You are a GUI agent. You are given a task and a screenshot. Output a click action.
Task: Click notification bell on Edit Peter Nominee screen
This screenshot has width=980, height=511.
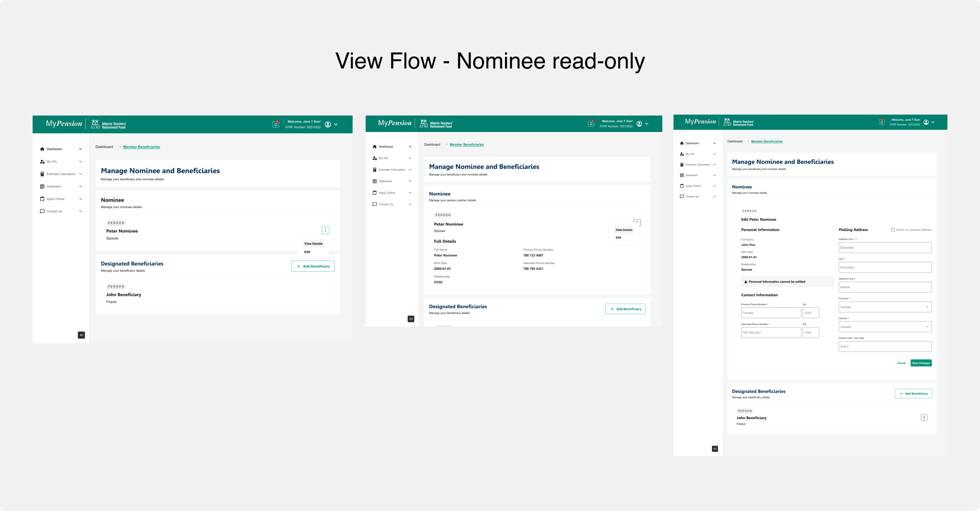(x=882, y=122)
